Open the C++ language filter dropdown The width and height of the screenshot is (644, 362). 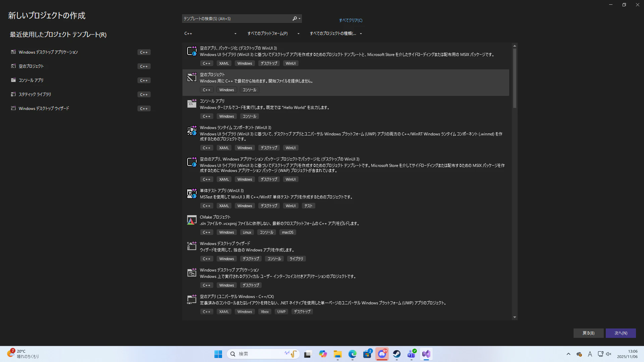click(210, 34)
